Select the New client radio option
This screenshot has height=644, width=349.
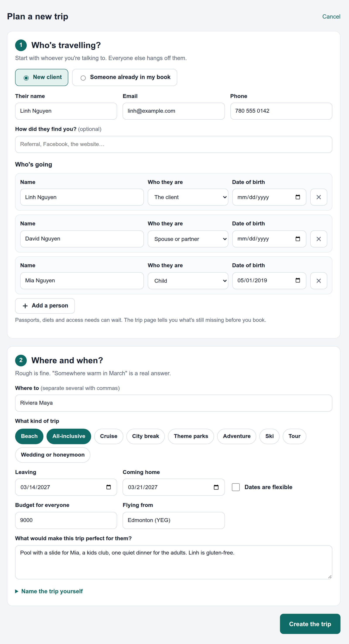(42, 78)
